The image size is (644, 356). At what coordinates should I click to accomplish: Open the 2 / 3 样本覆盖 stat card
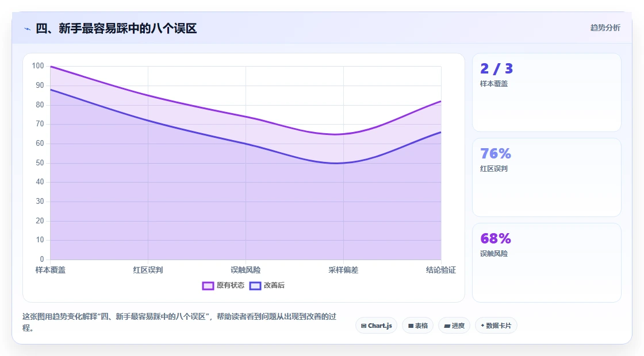[x=547, y=92]
